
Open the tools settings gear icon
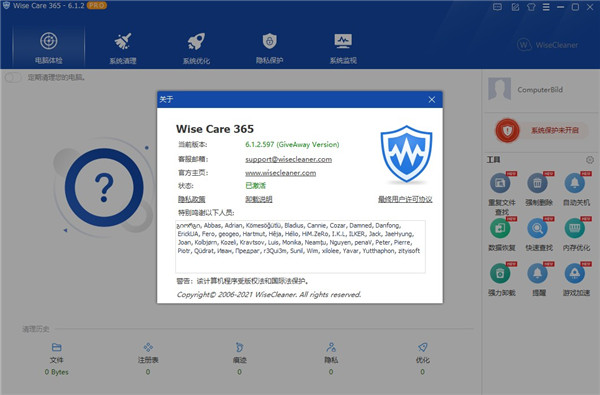[590, 160]
